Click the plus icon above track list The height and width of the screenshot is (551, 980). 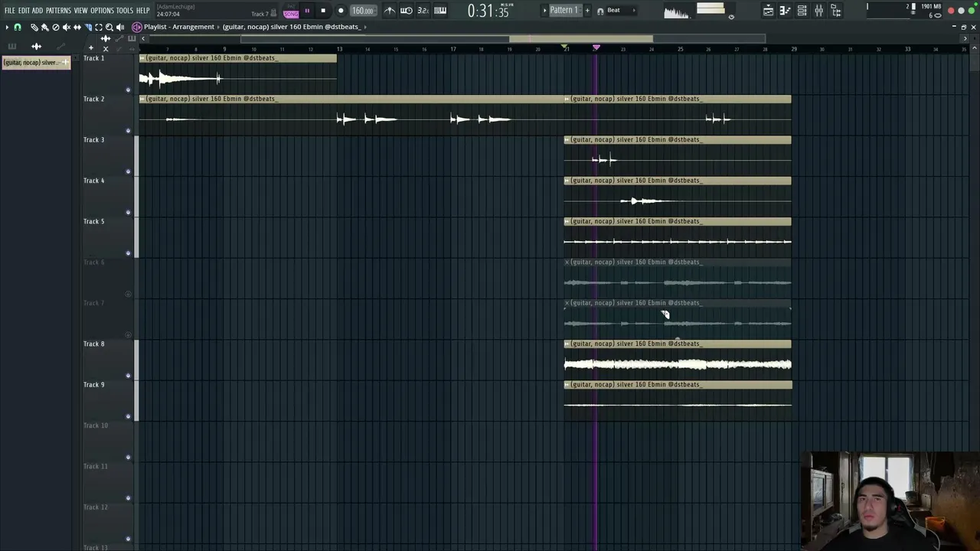tap(90, 48)
